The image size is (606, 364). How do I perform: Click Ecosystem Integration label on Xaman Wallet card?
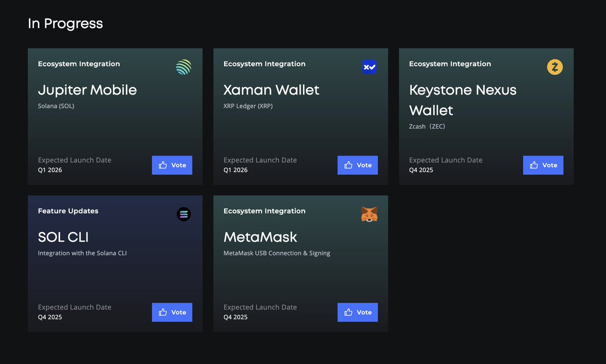[265, 64]
